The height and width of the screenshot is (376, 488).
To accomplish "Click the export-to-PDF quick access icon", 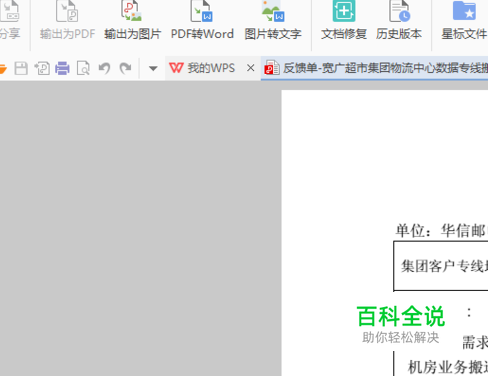I will click(42, 68).
